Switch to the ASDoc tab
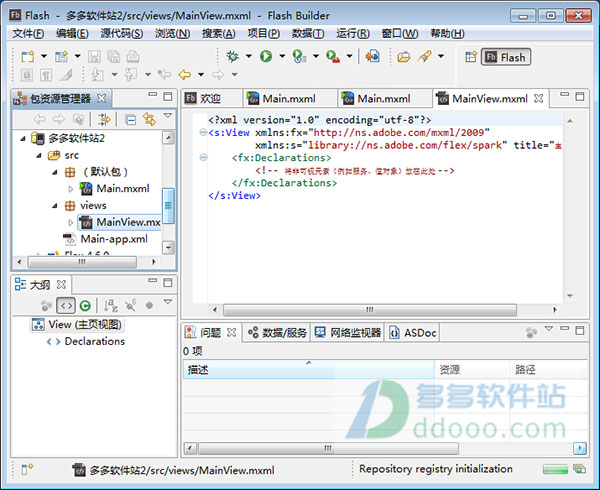The height and width of the screenshot is (490, 600). tap(412, 333)
